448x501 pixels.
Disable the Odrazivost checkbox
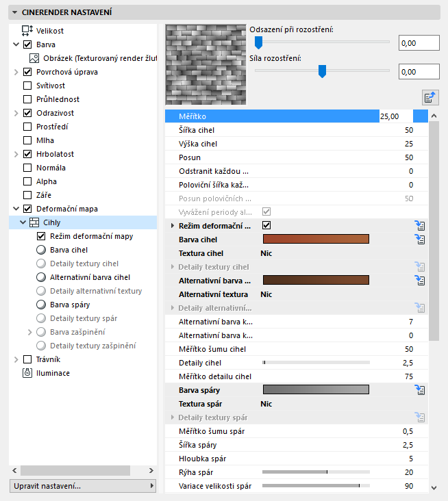(27, 113)
